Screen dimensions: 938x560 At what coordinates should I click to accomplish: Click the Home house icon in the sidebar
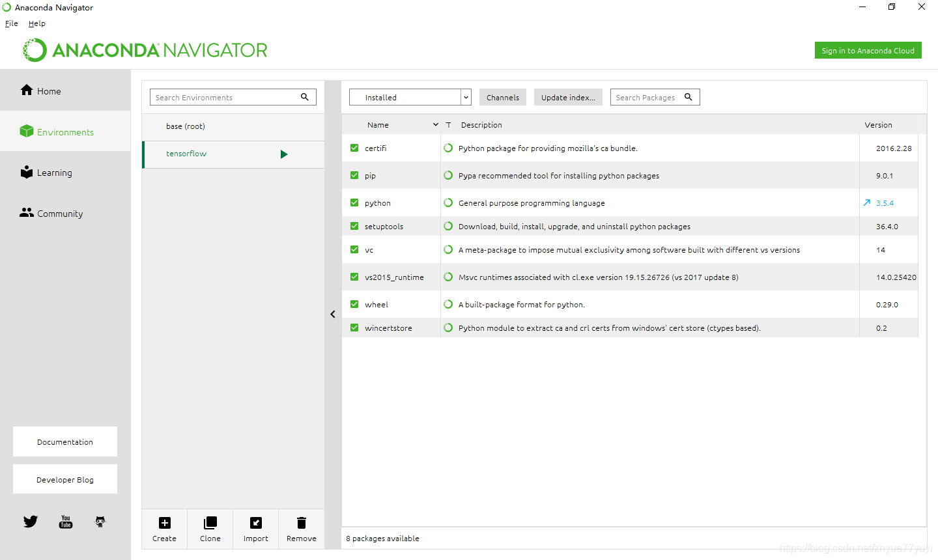click(x=27, y=90)
